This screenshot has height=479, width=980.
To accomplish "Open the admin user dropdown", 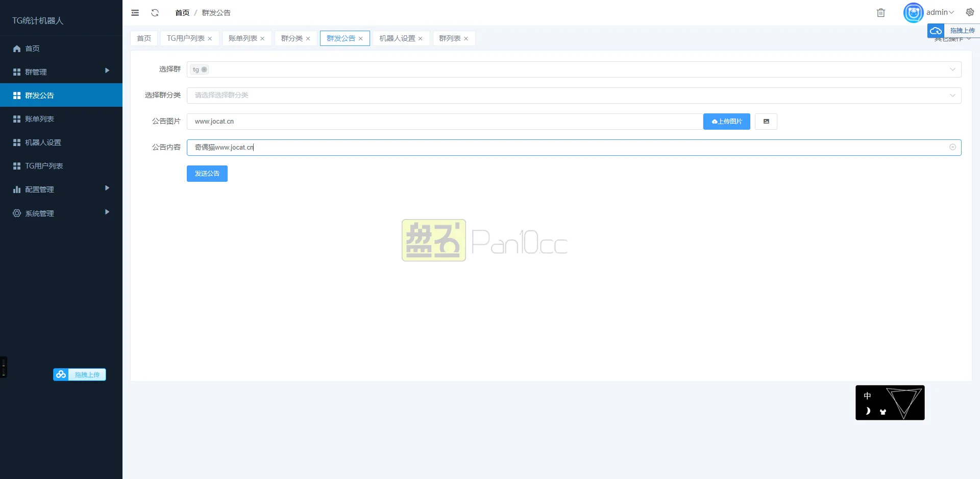I will (940, 12).
